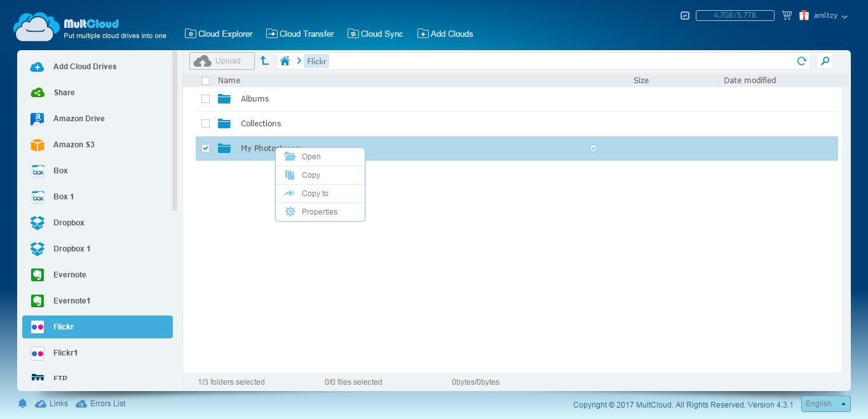Click the Dropbox icon in sidebar
The image size is (868, 419).
37,223
